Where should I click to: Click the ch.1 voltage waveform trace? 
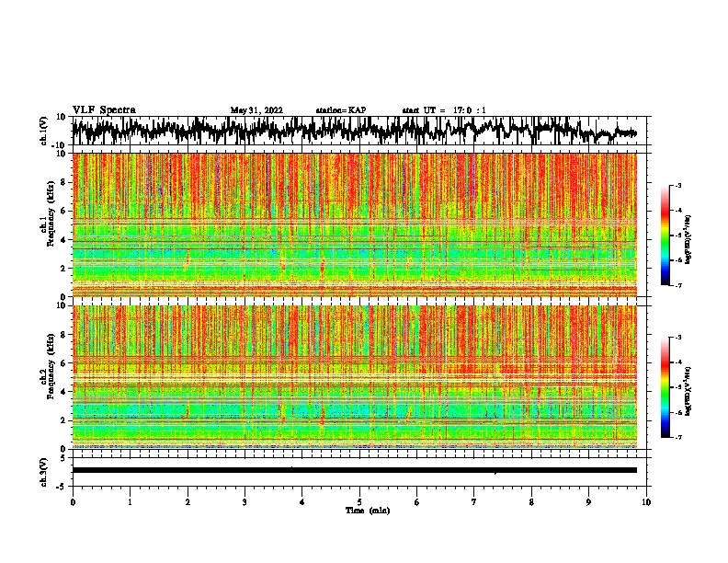coord(354,131)
